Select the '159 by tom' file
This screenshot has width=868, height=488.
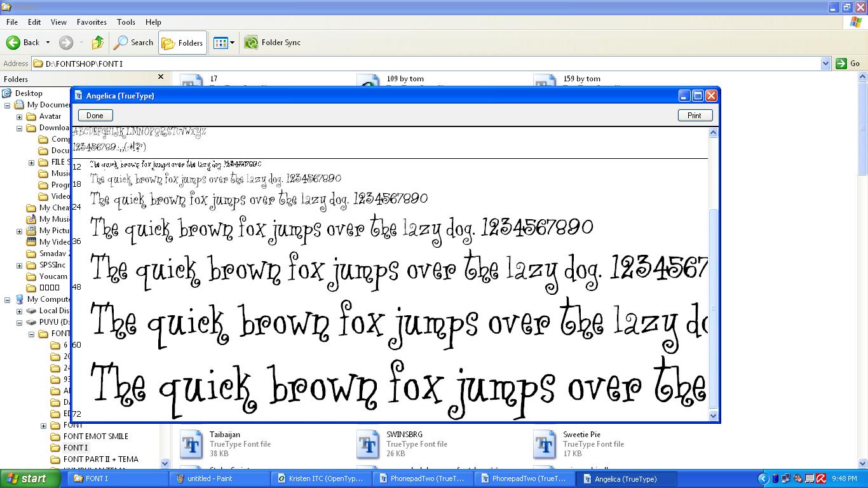[581, 79]
